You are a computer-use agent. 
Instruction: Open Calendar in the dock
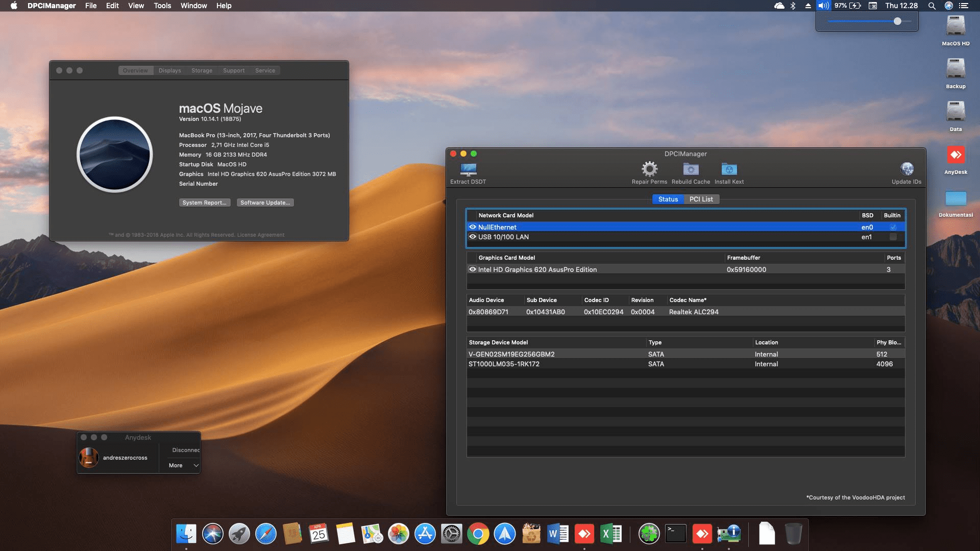coord(319,534)
